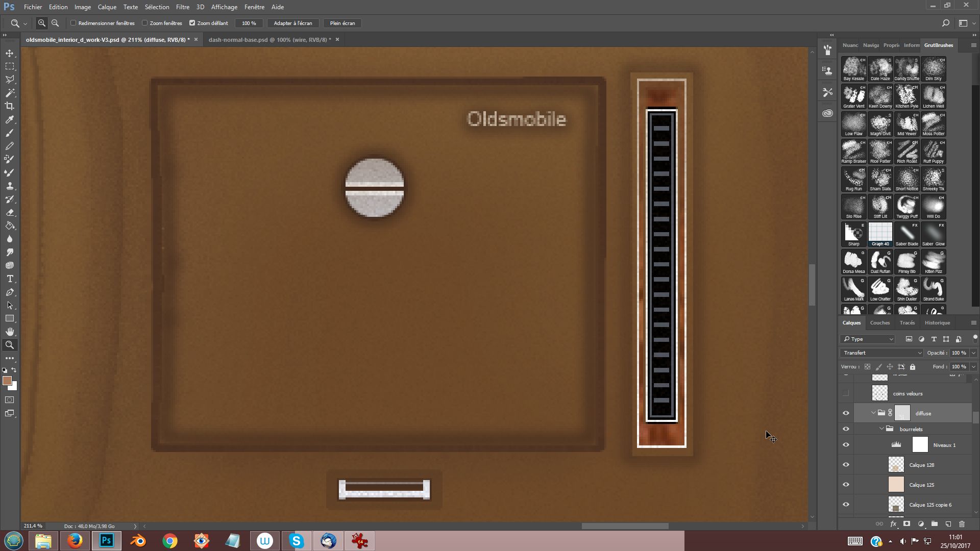Open the Layers panel options menu

[973, 323]
